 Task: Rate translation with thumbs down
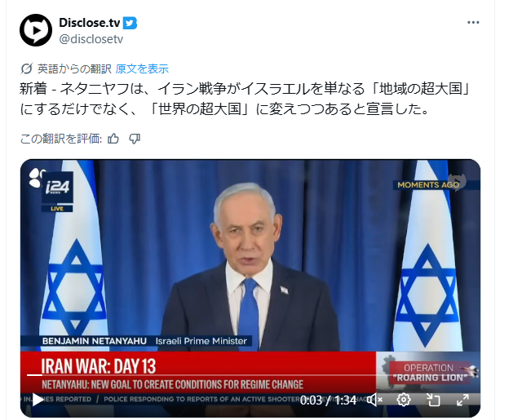tap(135, 139)
